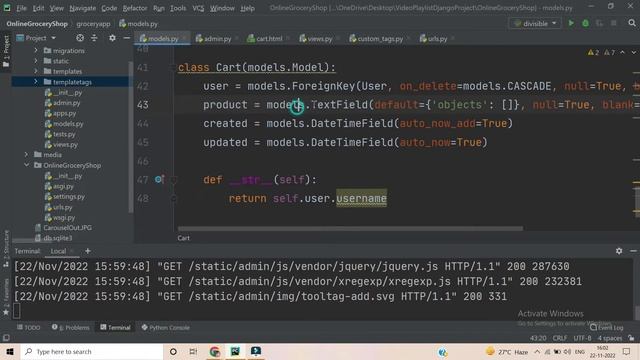Screen dimensions: 640x360
Task: Open Windows Start menu
Action: pyautogui.click(x=10, y=351)
